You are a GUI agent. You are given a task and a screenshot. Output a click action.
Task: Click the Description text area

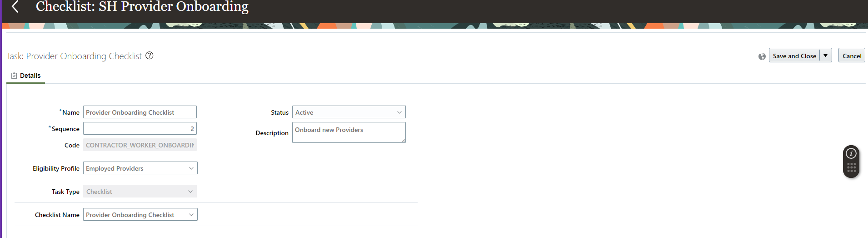349,132
